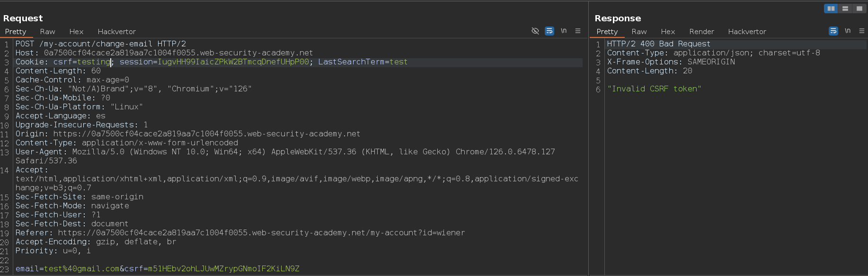Switch to side-by-side split layout icon
This screenshot has height=276, width=868.
[831, 9]
